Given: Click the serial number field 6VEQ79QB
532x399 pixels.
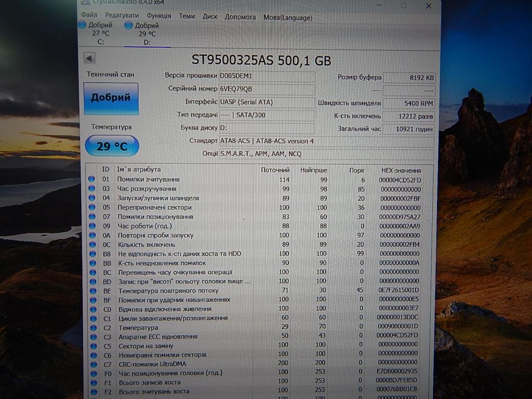Looking at the screenshot, I should tap(267, 89).
